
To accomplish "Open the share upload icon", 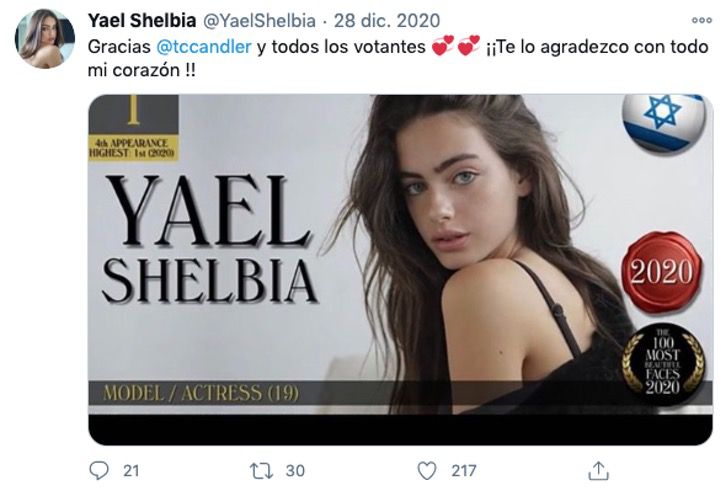I will click(598, 471).
